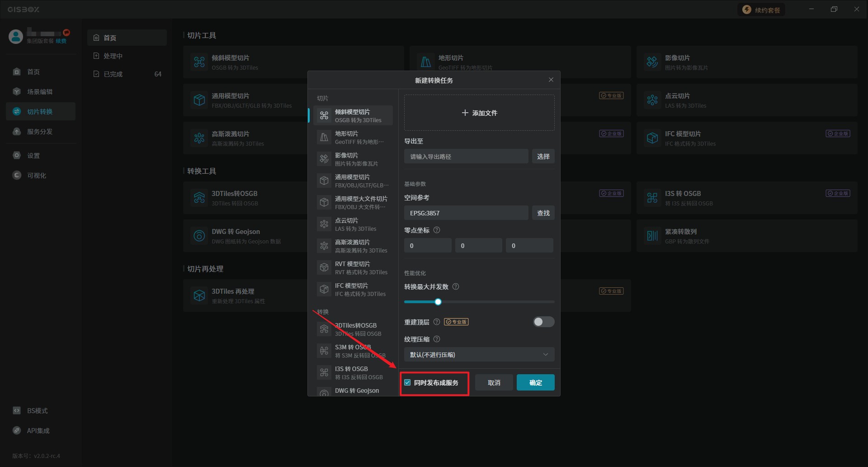The height and width of the screenshot is (467, 868).
Task: Click the 请输入导出路径 input field
Action: 466,157
